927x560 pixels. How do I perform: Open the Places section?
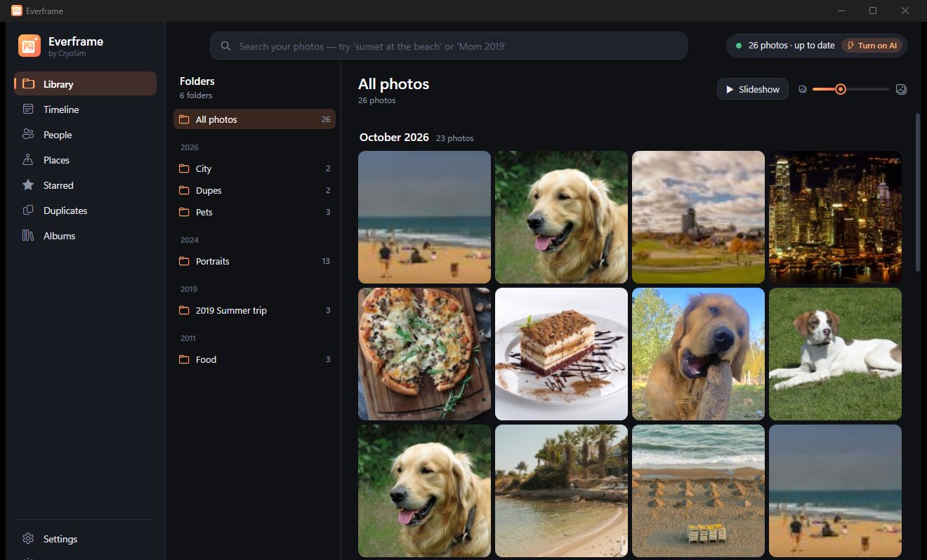click(x=85, y=160)
